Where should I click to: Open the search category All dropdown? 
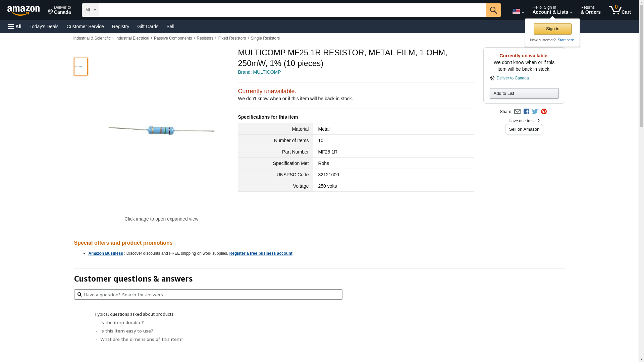point(90,10)
